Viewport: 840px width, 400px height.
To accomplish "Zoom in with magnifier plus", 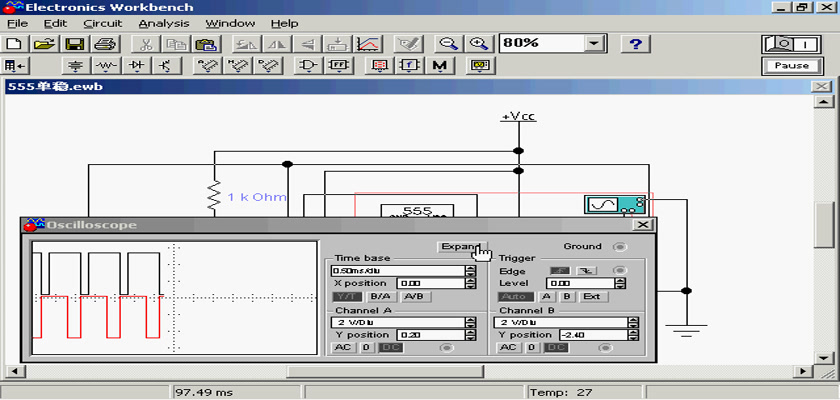I will [x=478, y=43].
